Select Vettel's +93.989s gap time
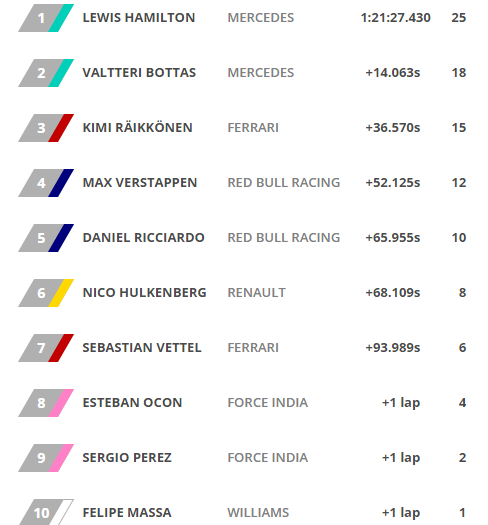The image size is (488, 525). (393, 348)
